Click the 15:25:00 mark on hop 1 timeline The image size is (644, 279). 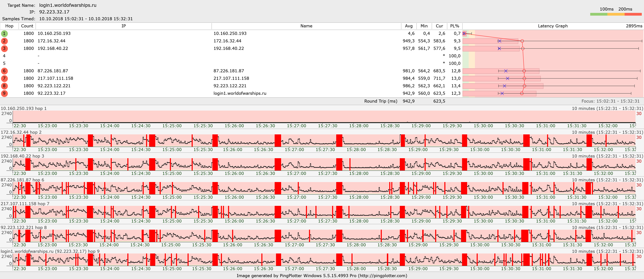point(172,126)
